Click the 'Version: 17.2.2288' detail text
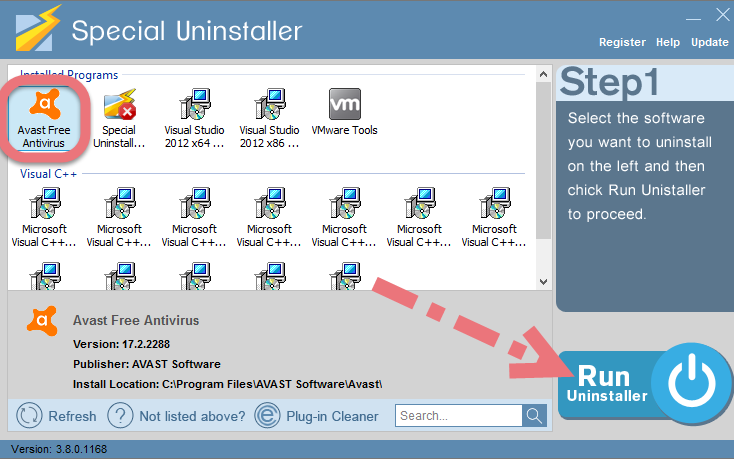 point(121,344)
